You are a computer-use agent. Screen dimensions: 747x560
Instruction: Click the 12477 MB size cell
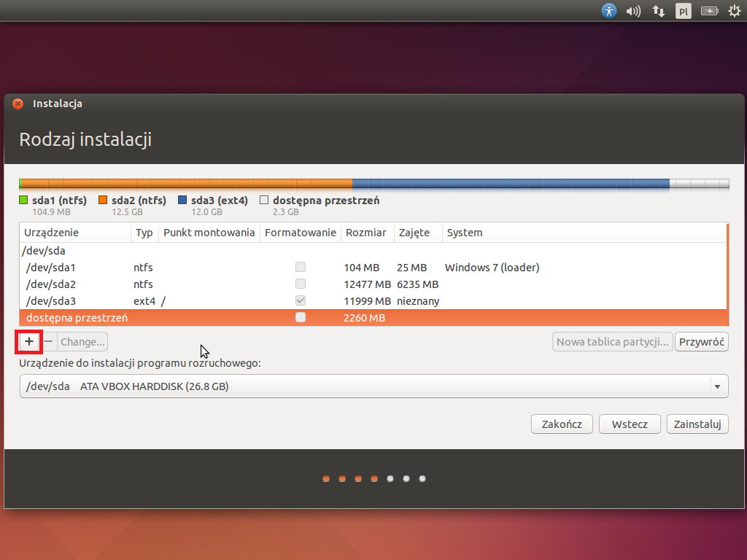coord(368,284)
